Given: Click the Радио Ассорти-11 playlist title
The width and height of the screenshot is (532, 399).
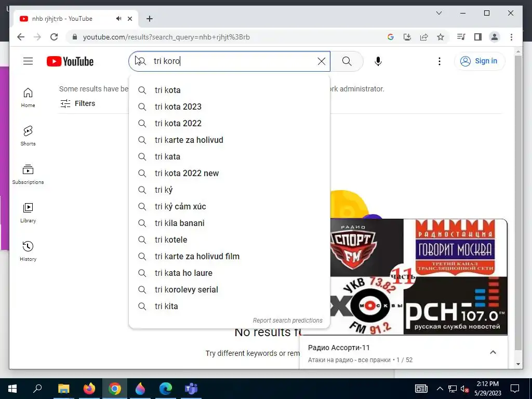Looking at the screenshot, I should click(339, 348).
